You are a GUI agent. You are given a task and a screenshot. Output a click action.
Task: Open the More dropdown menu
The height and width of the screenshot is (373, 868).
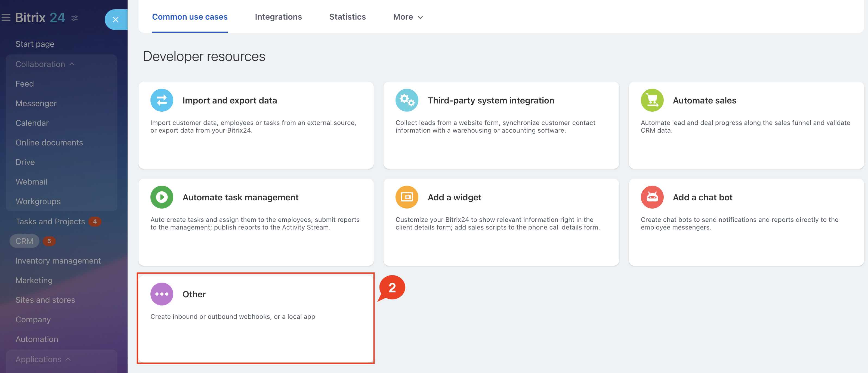[408, 17]
